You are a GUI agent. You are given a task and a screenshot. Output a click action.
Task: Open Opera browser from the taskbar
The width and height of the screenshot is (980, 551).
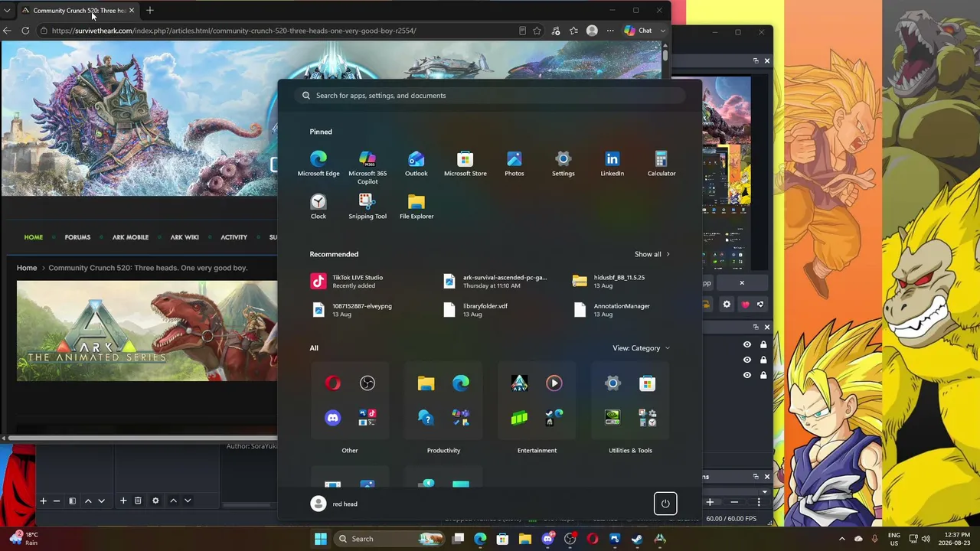[x=592, y=539]
